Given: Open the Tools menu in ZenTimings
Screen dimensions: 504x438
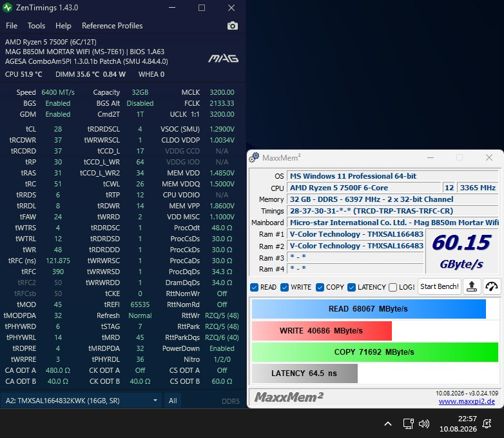Looking at the screenshot, I should point(36,26).
